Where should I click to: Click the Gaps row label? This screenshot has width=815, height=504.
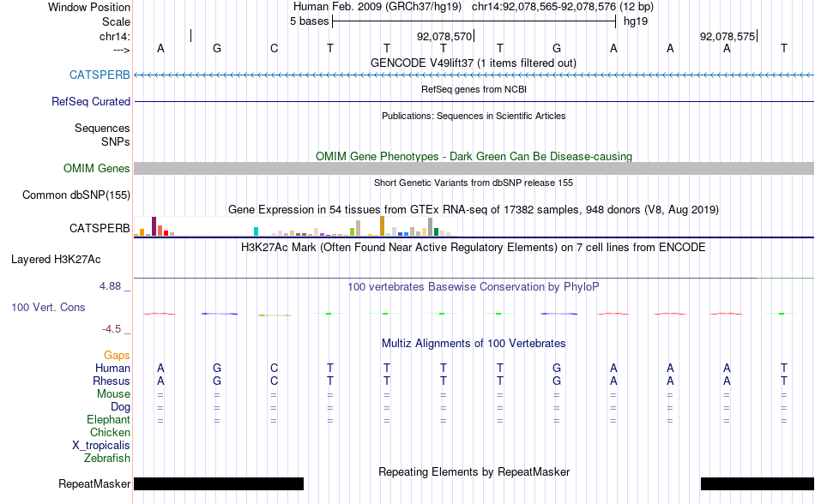point(117,355)
